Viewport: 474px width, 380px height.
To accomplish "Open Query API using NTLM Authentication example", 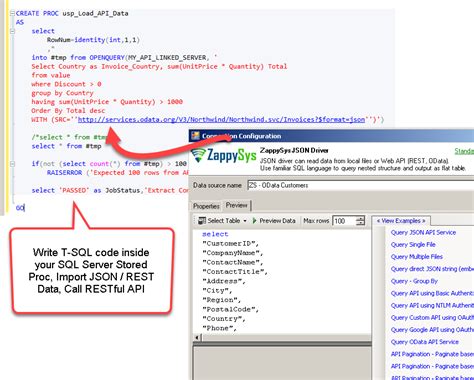I will click(432, 305).
